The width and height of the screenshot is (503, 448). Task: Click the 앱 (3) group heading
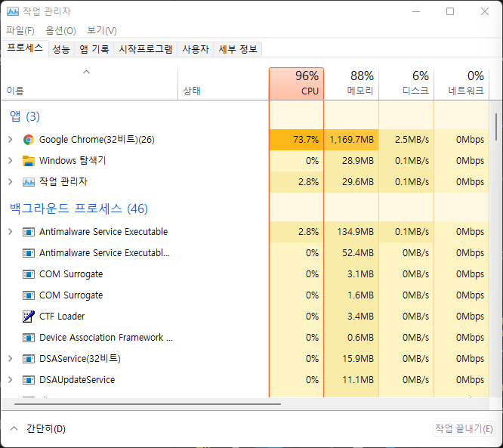(25, 116)
